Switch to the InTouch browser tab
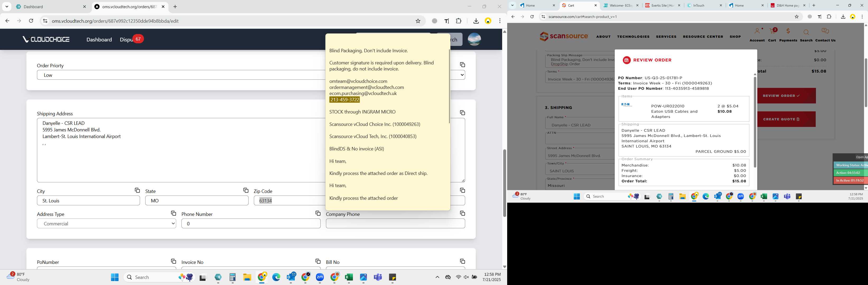868x285 pixels. [704, 5]
